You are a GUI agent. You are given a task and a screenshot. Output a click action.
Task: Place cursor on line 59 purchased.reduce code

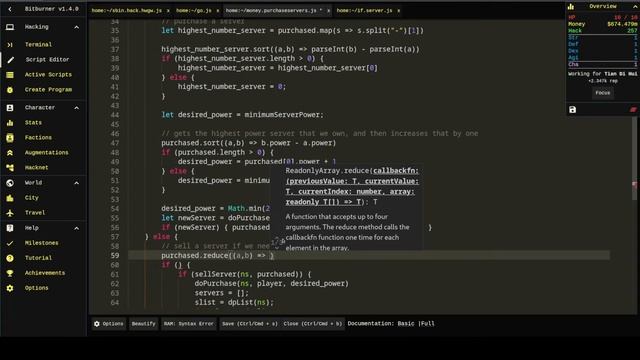[x=217, y=256]
